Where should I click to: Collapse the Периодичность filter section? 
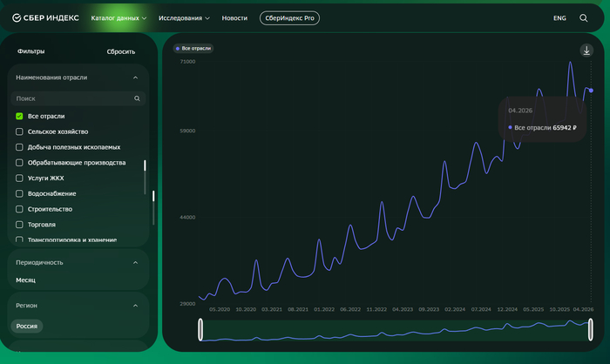click(135, 262)
